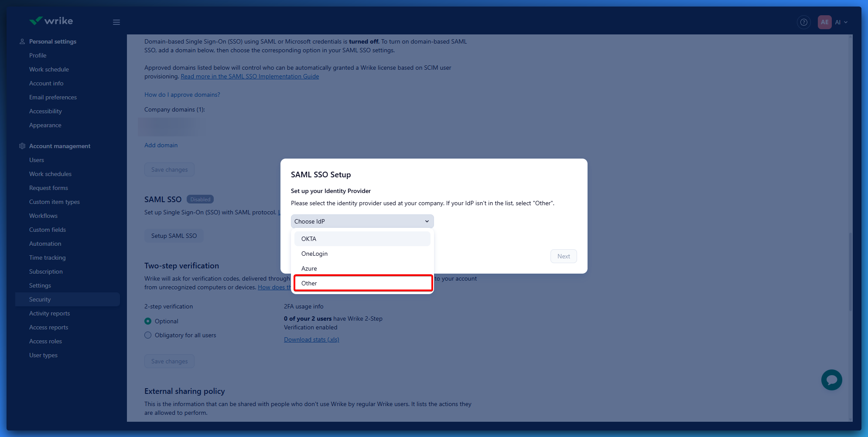Click the Personal settings heading
This screenshot has height=437, width=868.
click(x=53, y=41)
